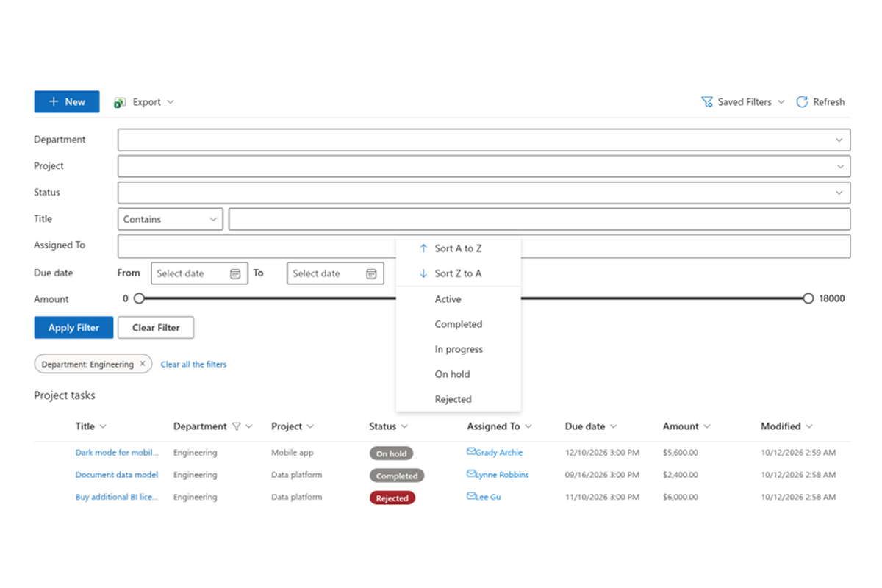Open the Buy additional BI lice... task
Viewport: 882px width, 588px height.
pos(117,497)
